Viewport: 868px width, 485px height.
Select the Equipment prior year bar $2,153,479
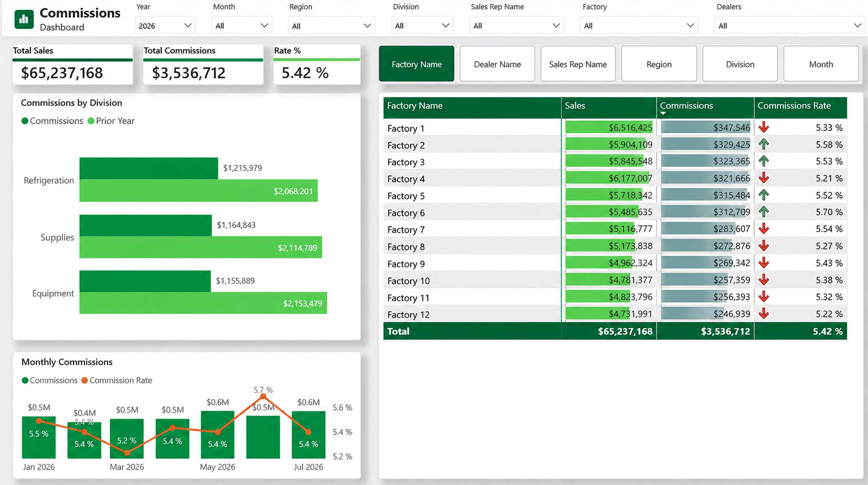point(203,303)
